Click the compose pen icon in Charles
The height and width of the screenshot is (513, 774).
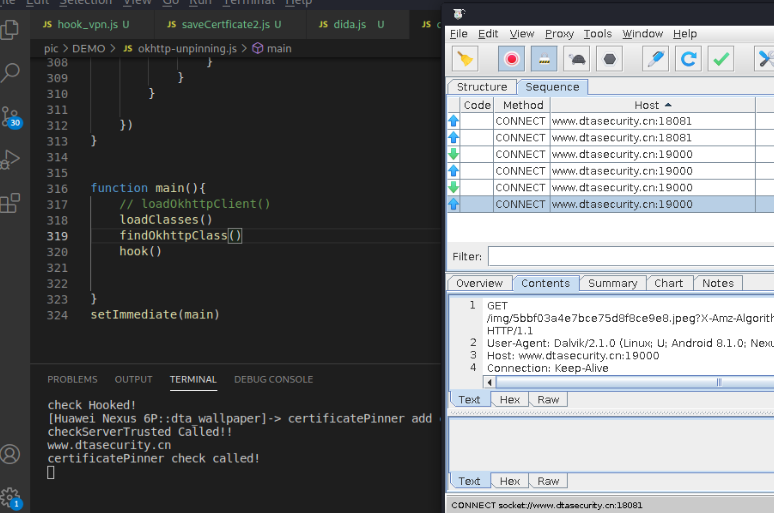(656, 59)
